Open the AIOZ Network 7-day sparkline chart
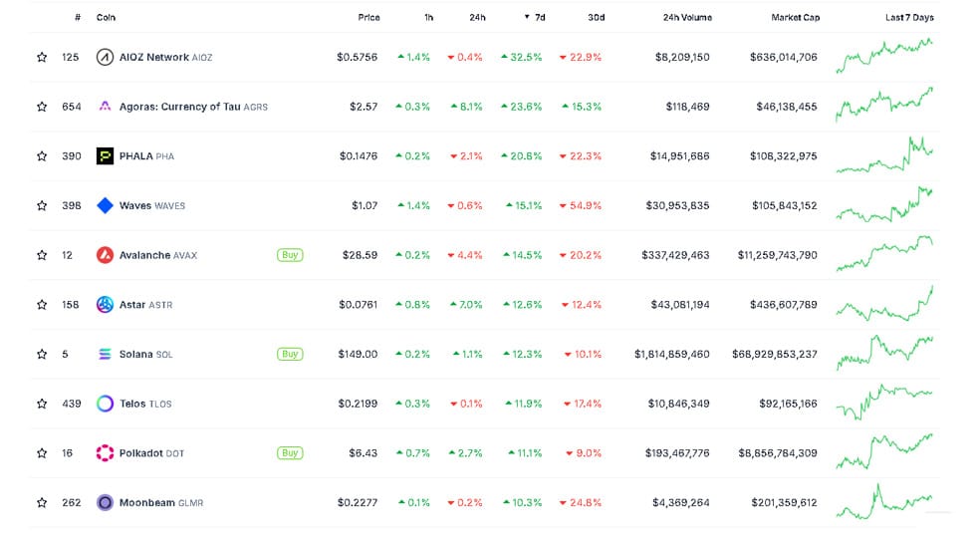This screenshot has width=980, height=551. (x=884, y=55)
